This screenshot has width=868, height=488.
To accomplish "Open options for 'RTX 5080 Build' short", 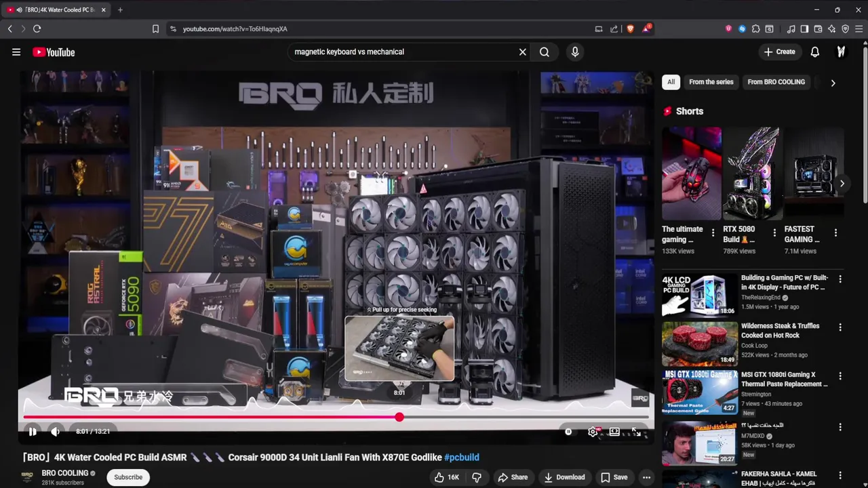I will pyautogui.click(x=774, y=232).
